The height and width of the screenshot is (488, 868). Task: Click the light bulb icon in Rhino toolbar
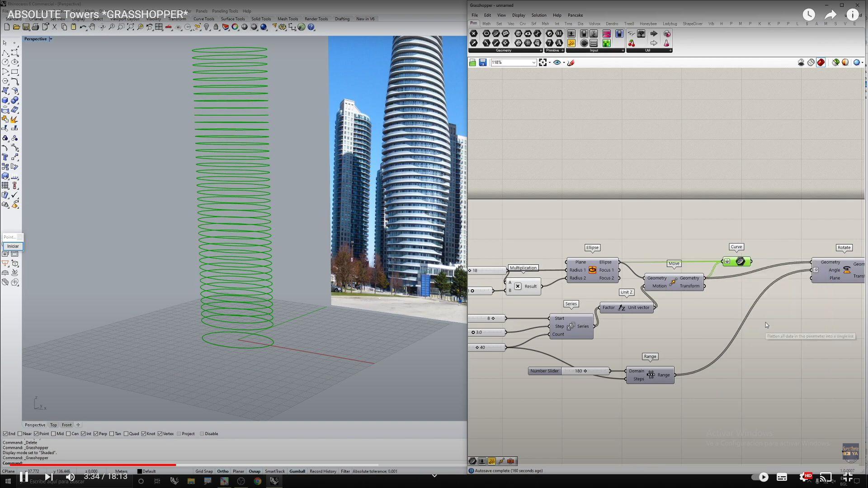coord(207,27)
